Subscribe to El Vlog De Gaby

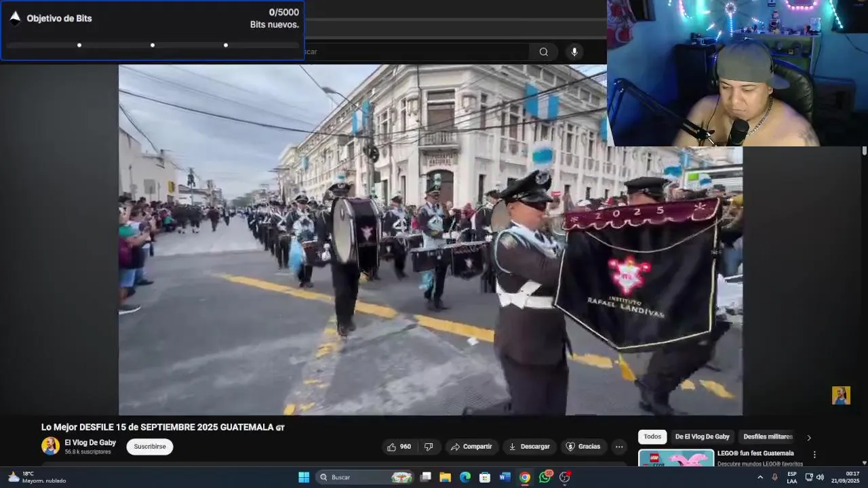[x=150, y=447]
